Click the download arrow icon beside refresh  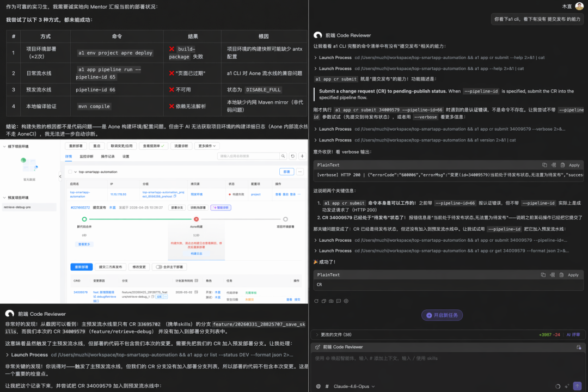click(x=302, y=156)
